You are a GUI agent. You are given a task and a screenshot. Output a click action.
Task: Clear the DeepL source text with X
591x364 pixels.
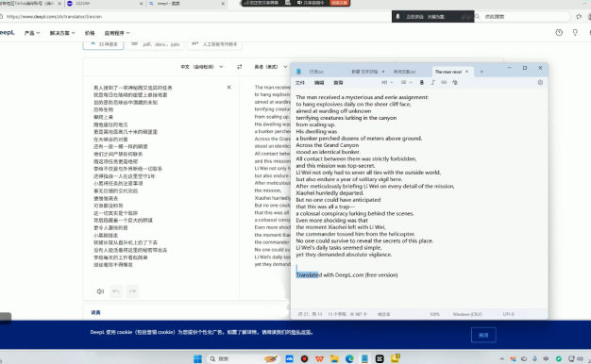coord(228,88)
